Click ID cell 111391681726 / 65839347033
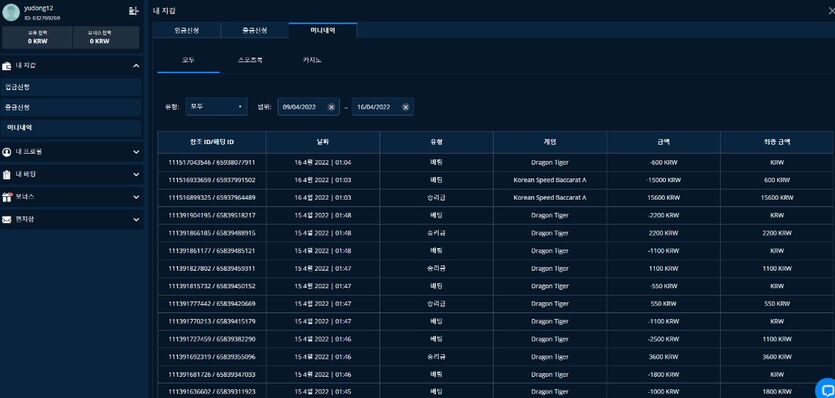The height and width of the screenshot is (398, 835). 212,375
